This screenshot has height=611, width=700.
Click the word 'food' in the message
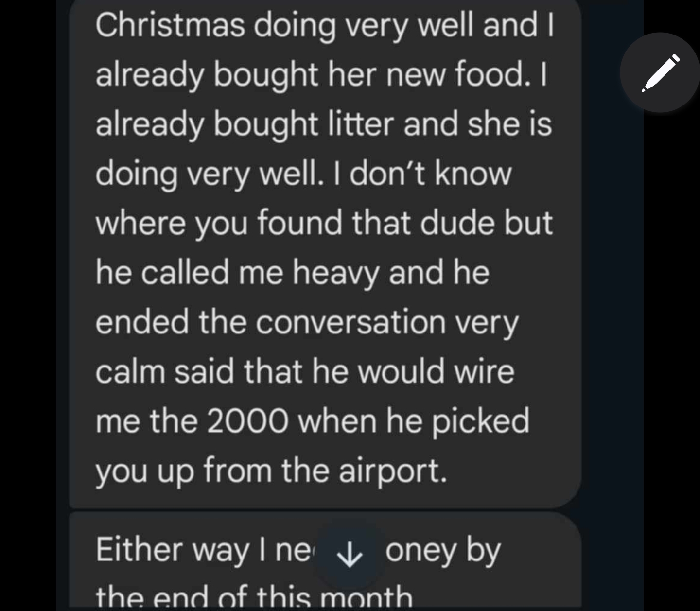[491, 74]
